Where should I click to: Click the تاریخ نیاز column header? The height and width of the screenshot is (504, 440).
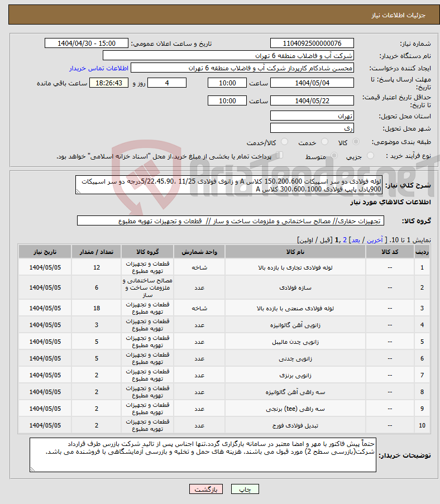(45, 252)
